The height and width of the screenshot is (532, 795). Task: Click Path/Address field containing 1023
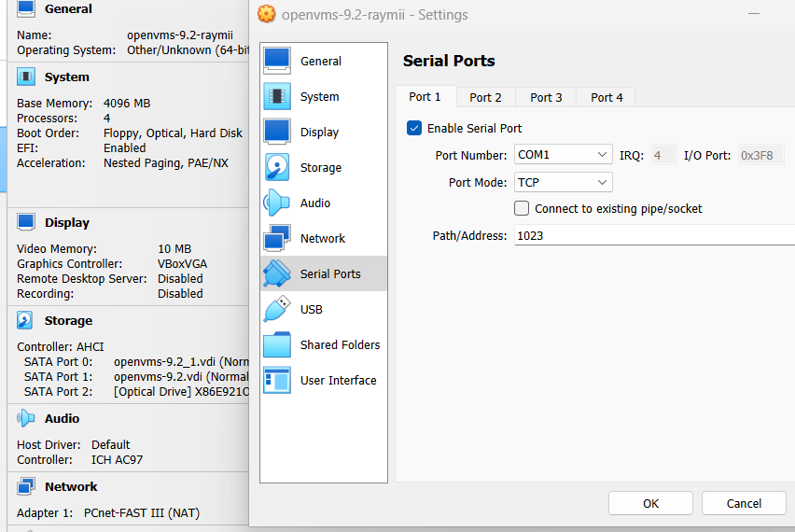click(654, 236)
